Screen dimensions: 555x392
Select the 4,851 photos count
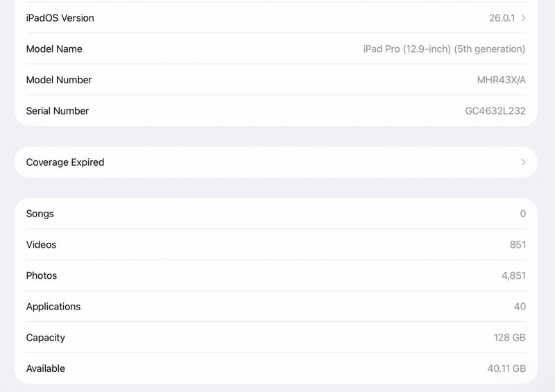[513, 275]
